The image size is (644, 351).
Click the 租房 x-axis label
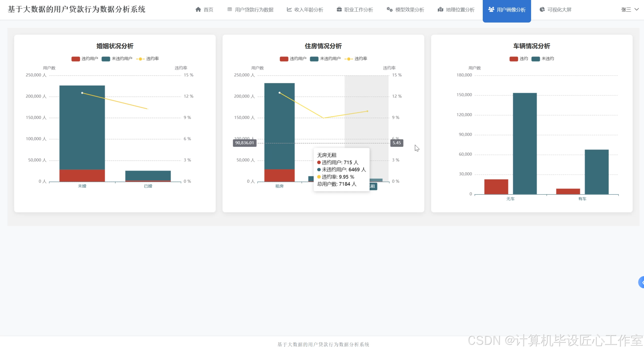pos(279,186)
